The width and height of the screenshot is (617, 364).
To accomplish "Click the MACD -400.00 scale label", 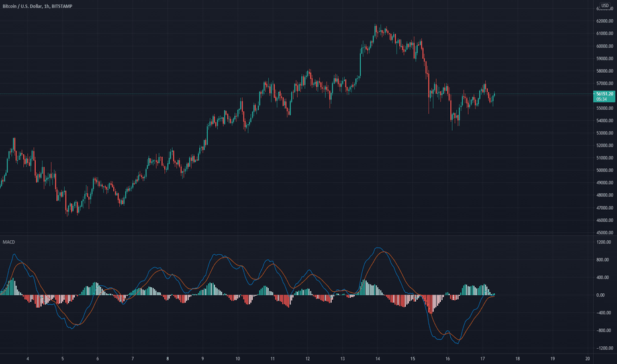I will point(604,313).
